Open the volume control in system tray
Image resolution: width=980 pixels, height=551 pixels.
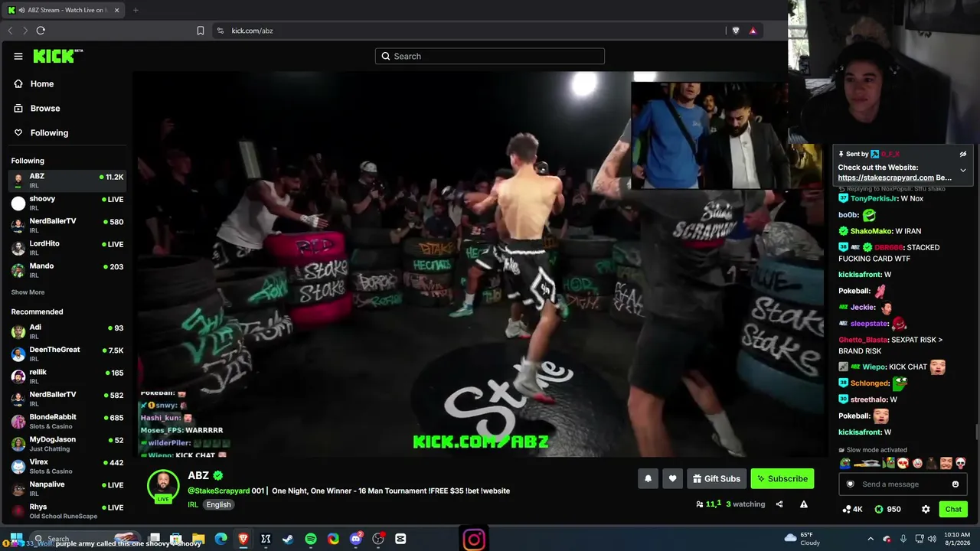pyautogui.click(x=932, y=539)
